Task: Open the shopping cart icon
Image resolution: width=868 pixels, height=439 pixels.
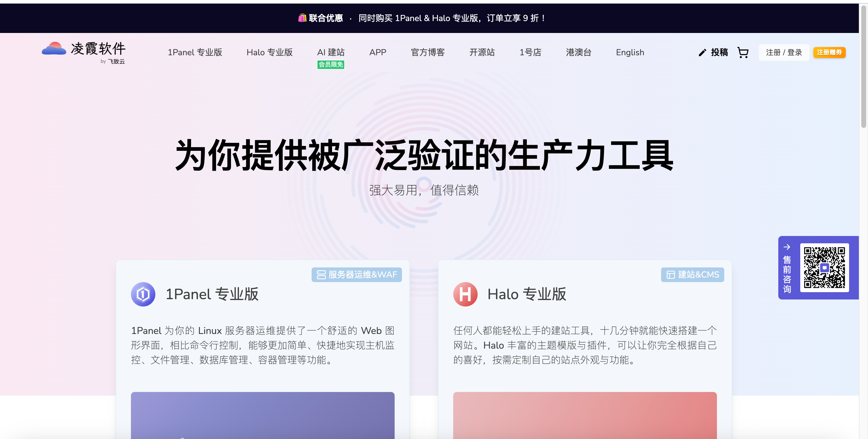Action: point(743,53)
